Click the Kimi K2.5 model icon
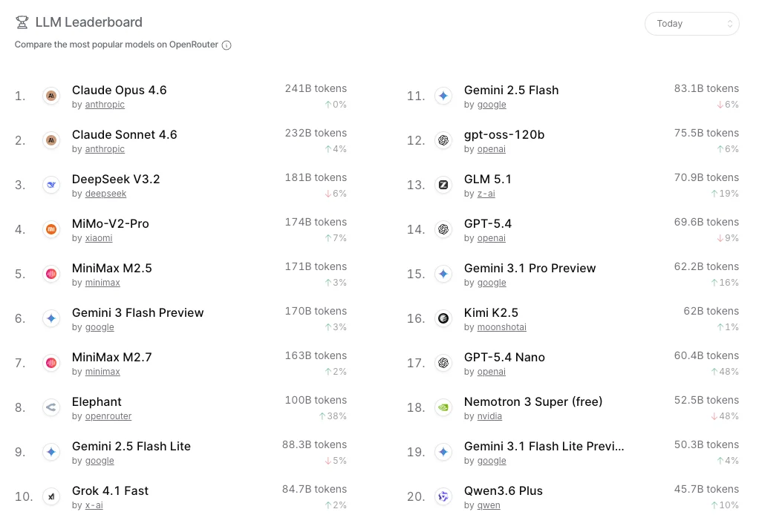 point(443,318)
